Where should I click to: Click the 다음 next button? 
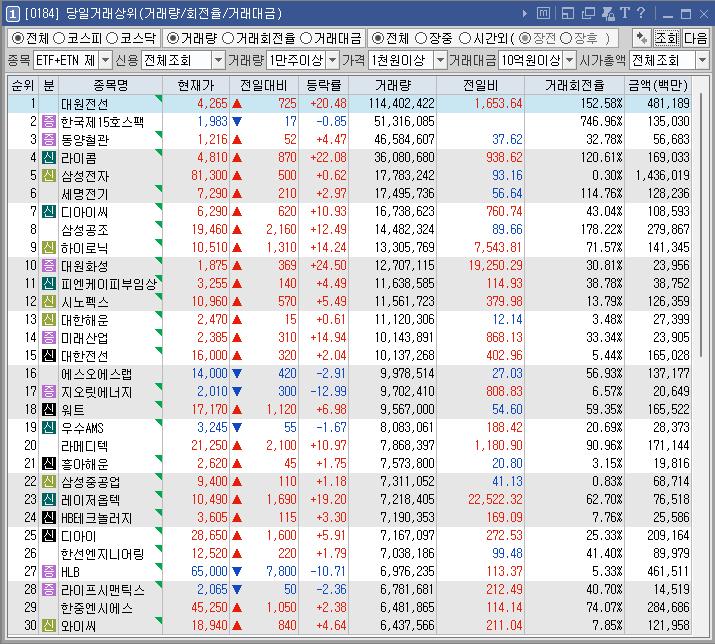[695, 38]
